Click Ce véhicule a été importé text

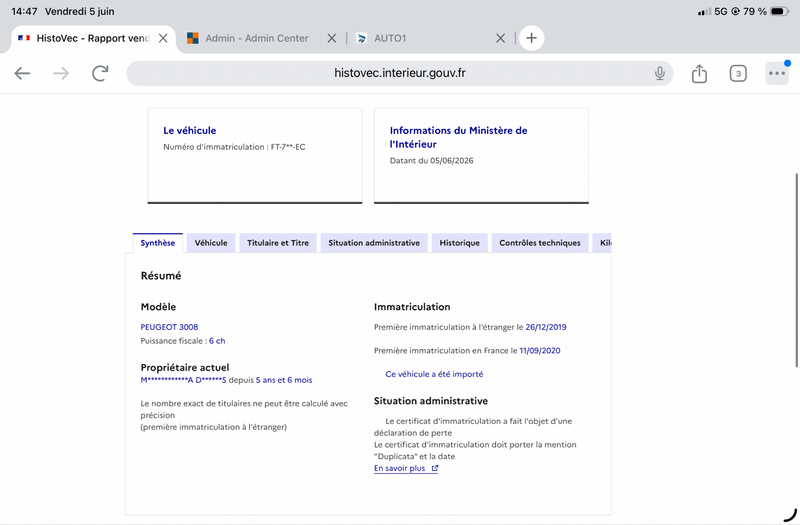tap(434, 374)
